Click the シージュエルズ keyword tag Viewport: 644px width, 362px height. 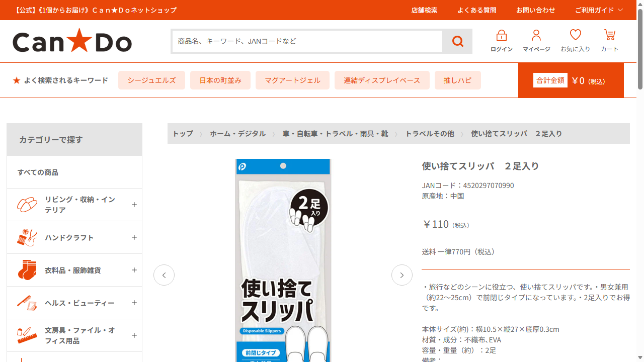(151, 80)
